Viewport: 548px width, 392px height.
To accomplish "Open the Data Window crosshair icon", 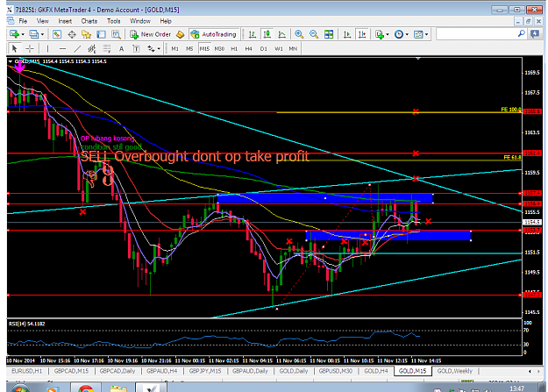I will [72, 34].
